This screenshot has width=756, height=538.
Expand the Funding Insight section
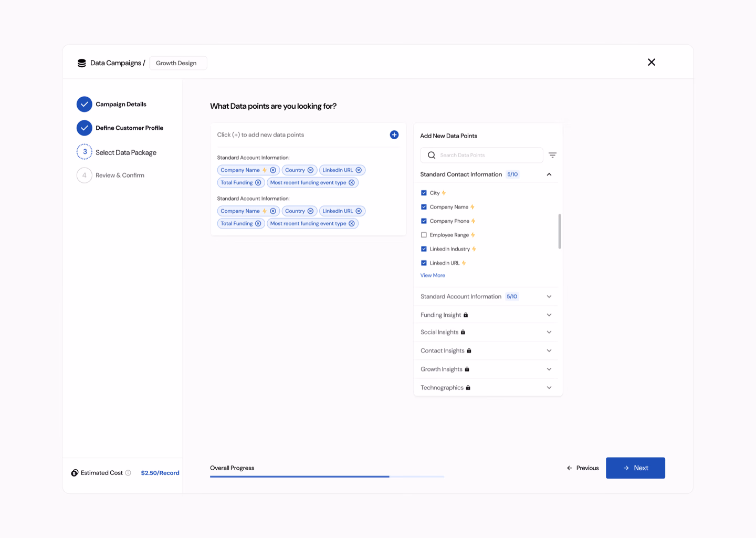click(x=549, y=315)
